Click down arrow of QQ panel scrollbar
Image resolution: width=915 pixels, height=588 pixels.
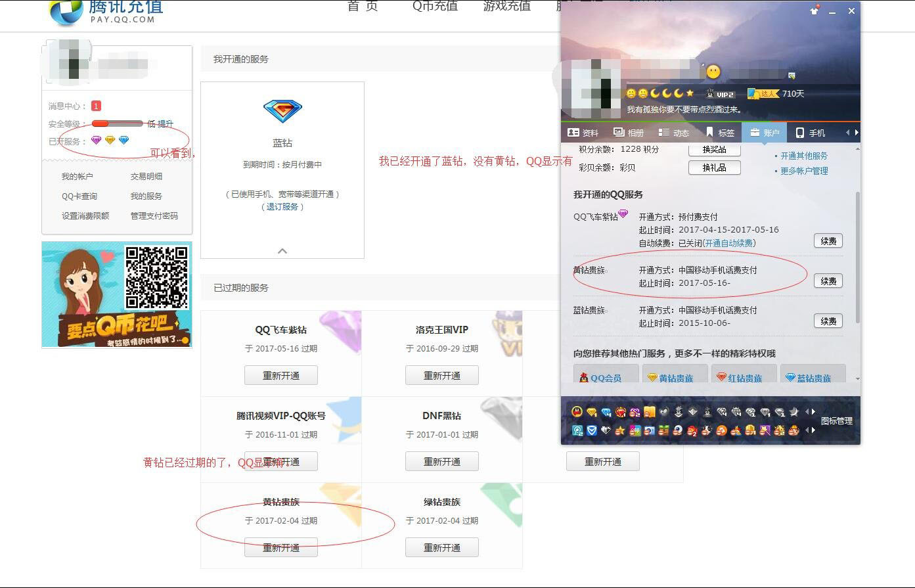pos(857,379)
